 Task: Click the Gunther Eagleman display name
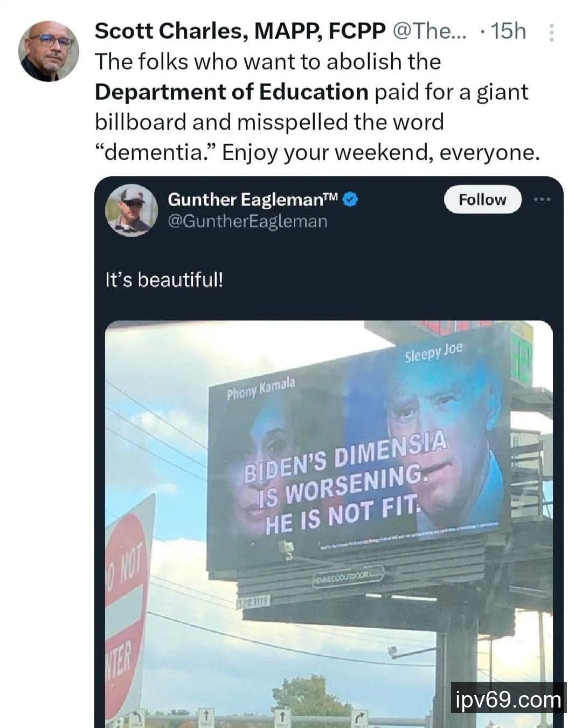click(253, 200)
